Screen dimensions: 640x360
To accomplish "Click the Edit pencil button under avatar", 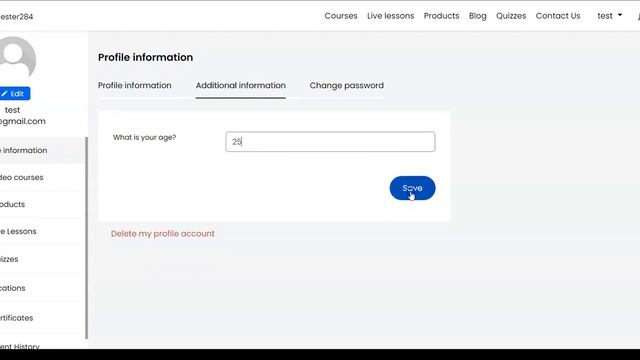I will click(x=15, y=93).
